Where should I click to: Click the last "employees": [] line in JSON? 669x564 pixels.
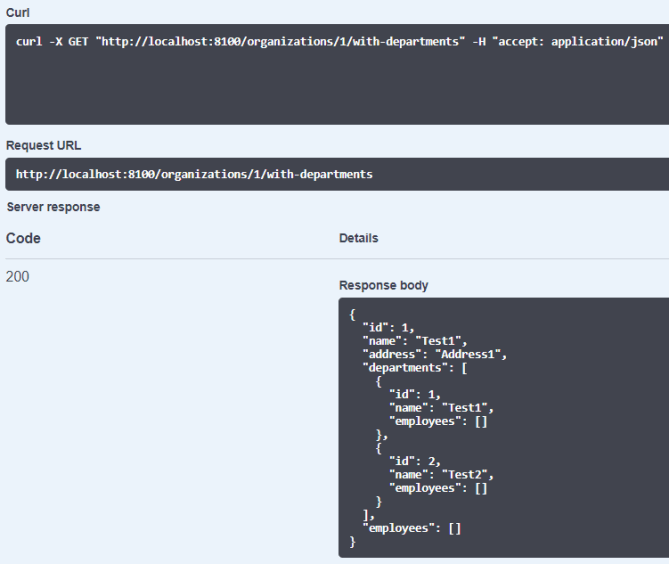point(411,528)
